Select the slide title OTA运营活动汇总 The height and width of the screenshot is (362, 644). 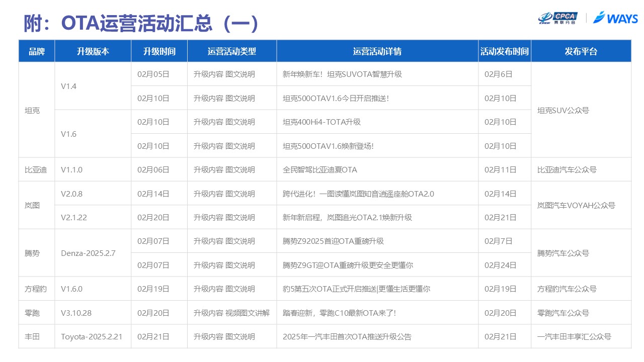(141, 23)
